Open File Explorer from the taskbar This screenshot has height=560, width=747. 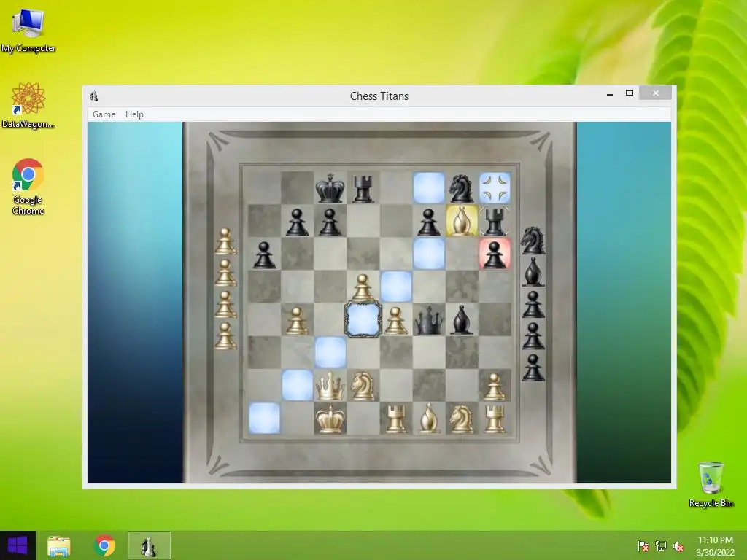(58, 545)
